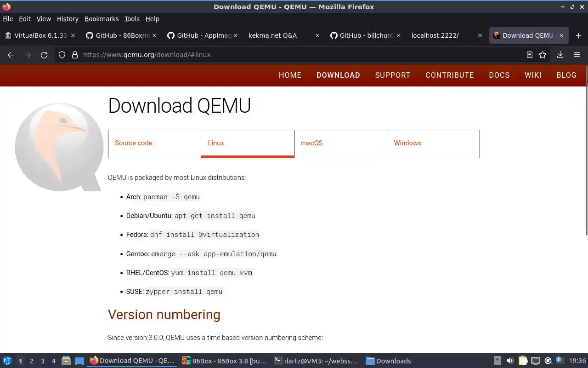Switch to 86Box window in taskbar
The image size is (588, 368).
point(224,361)
